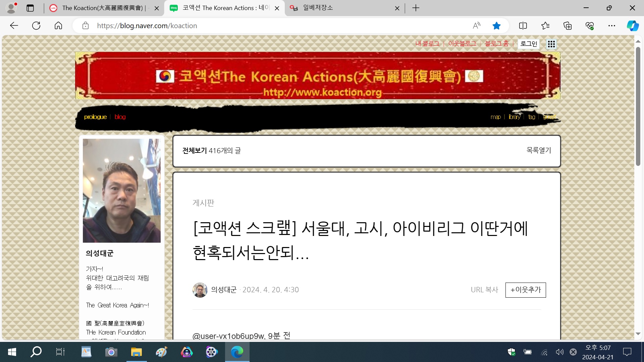
Task: Open the browser Collections icon
Action: coord(568,26)
